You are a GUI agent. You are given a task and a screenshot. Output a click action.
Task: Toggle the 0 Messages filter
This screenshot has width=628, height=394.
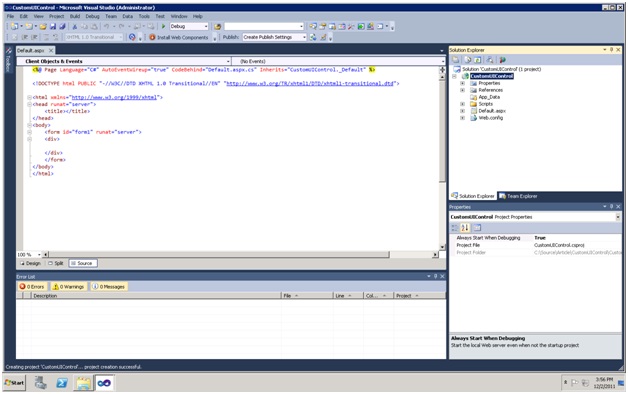tap(109, 287)
